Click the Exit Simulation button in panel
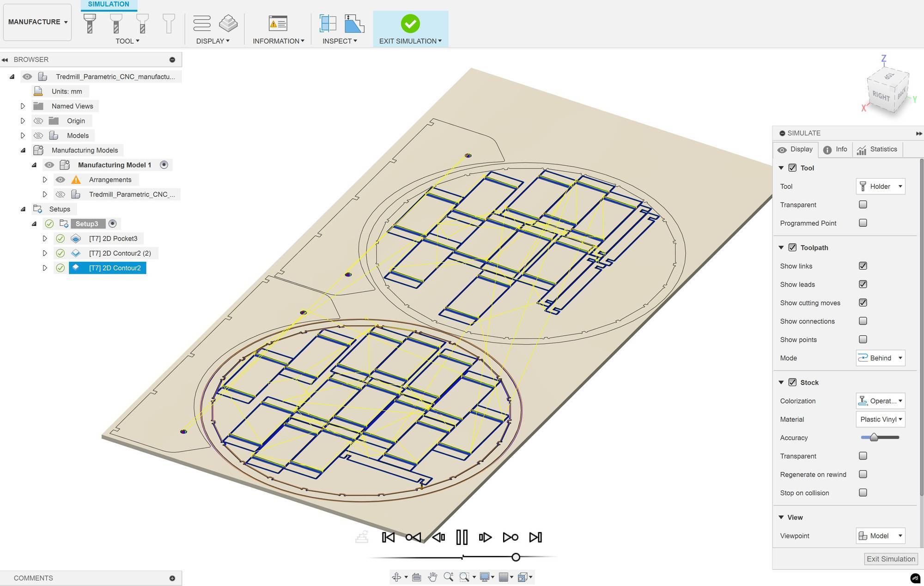The image size is (924, 586). 891,559
